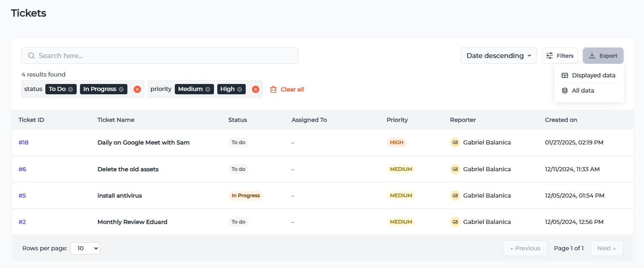The height and width of the screenshot is (268, 644).
Task: Click Gabriel Balanica avatar on ticket #6
Action: pyautogui.click(x=455, y=169)
